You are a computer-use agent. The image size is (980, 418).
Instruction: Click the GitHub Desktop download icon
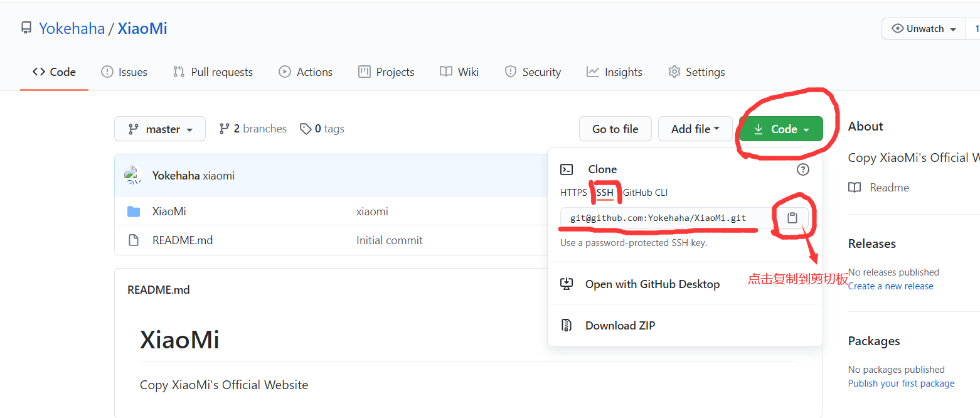[567, 284]
